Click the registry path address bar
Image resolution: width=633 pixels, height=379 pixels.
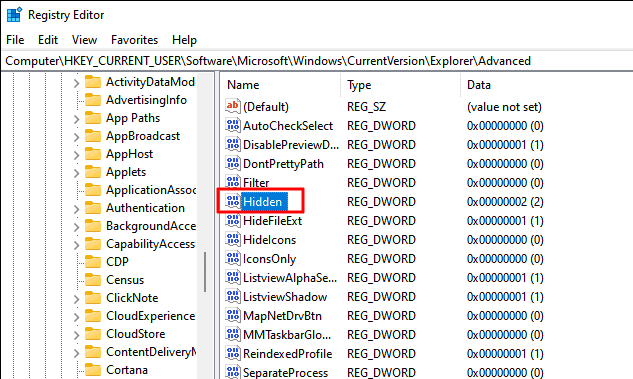(x=316, y=61)
